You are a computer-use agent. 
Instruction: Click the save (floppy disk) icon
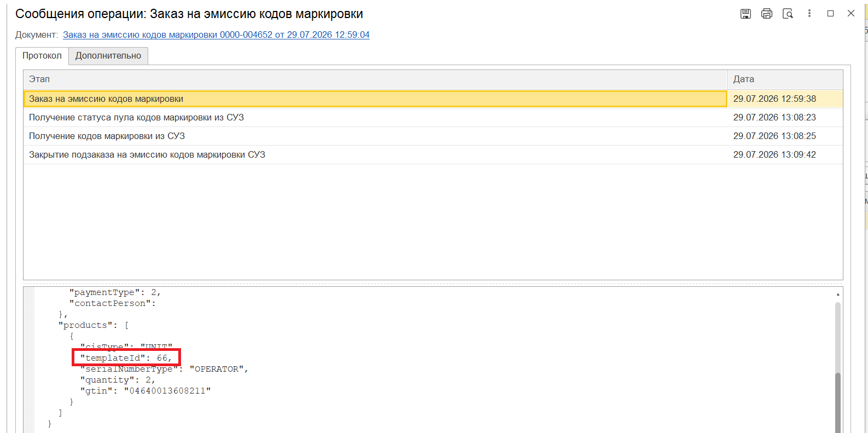coord(745,14)
